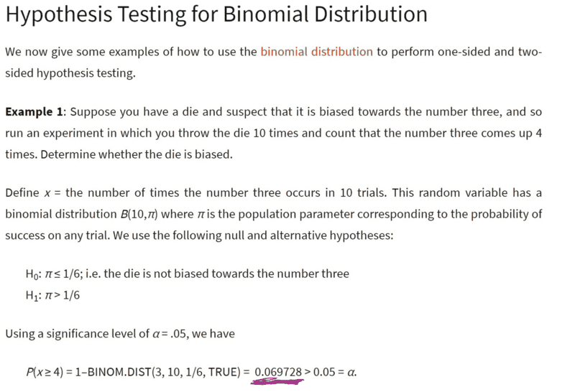Click the Hypothesis Testing for Binomial Distribution heading
The width and height of the screenshot is (575, 392).
click(216, 14)
